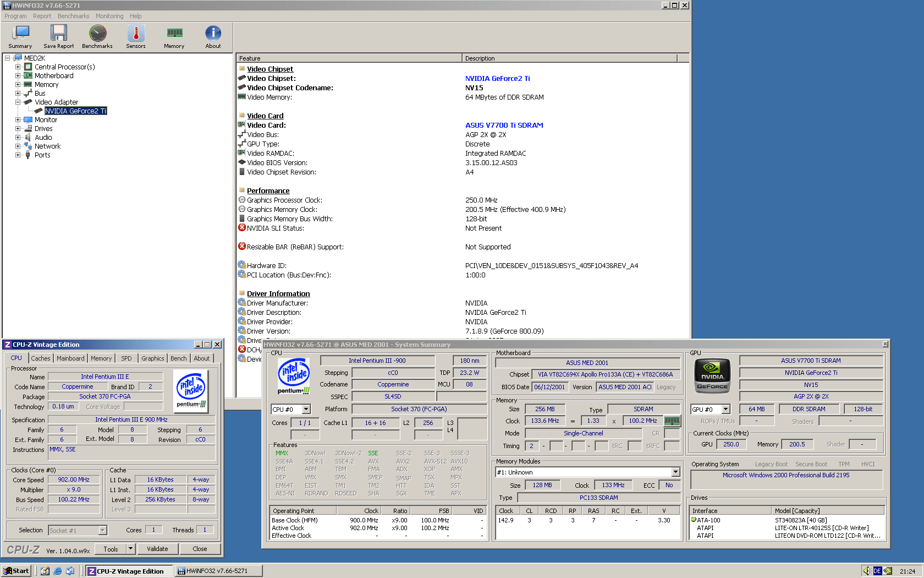
Task: Launch Outlook Express from quick launch
Action: click(x=70, y=571)
